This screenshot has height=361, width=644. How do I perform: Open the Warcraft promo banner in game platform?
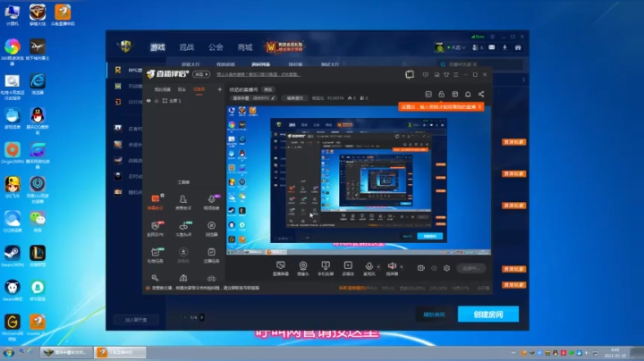click(284, 46)
